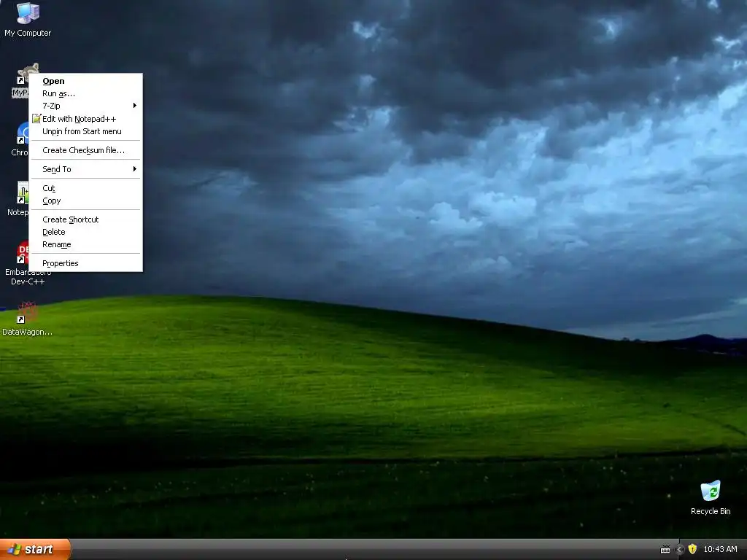Click the Recycle Bin label text
Image resolution: width=747 pixels, height=560 pixels.
coord(711,511)
